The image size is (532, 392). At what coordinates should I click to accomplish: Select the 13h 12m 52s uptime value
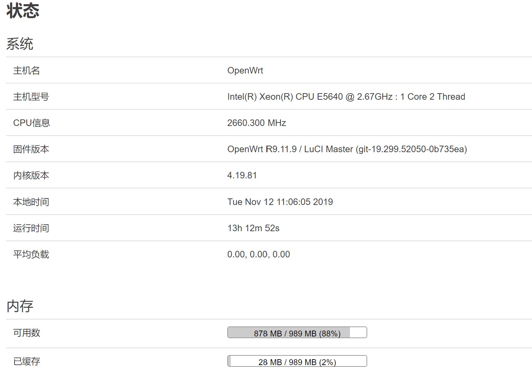253,228
